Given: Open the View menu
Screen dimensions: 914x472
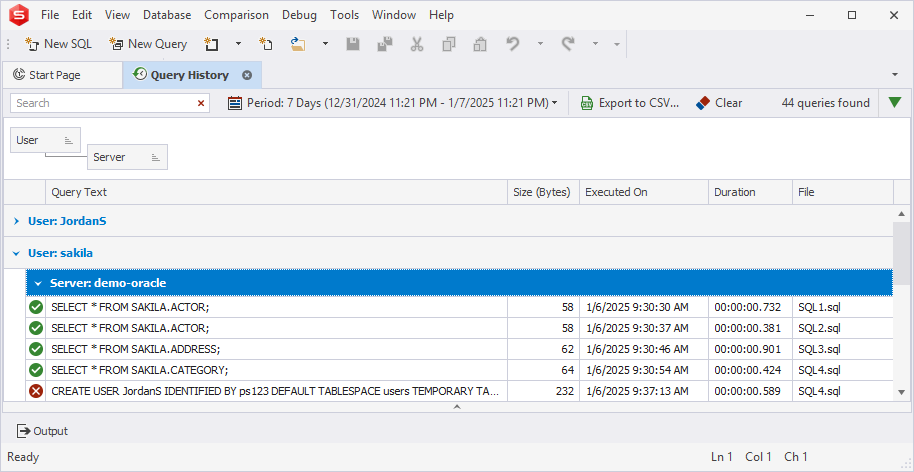Looking at the screenshot, I should 117,15.
